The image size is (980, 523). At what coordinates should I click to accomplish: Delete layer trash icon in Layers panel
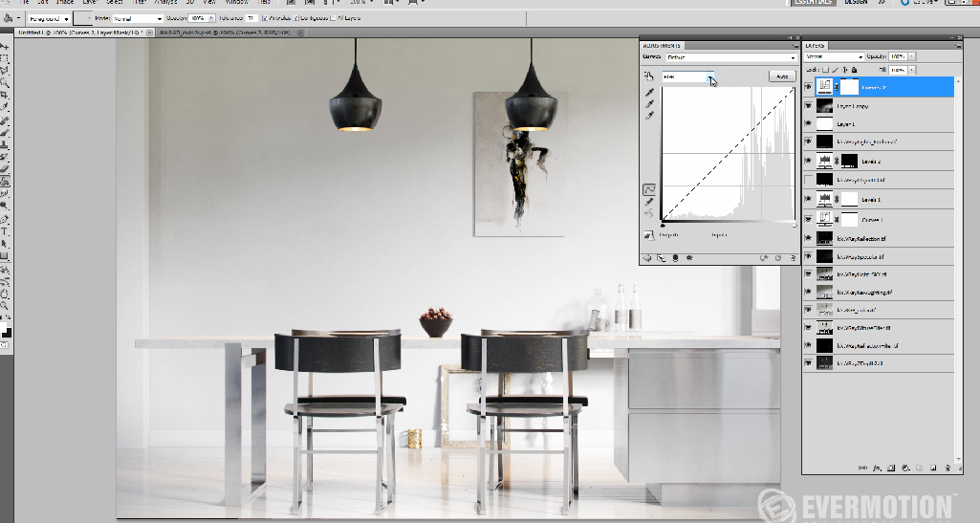click(947, 468)
